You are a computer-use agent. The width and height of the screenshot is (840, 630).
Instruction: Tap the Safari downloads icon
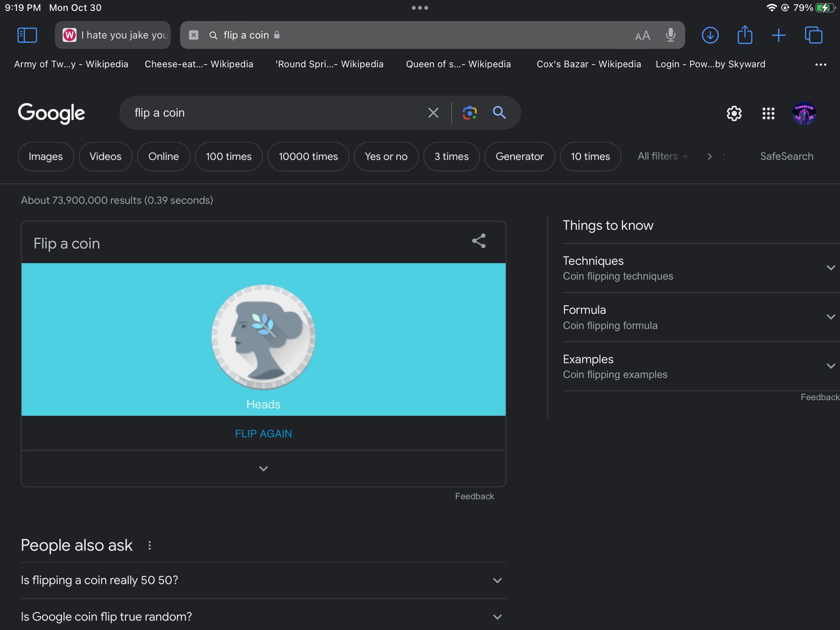tap(710, 35)
